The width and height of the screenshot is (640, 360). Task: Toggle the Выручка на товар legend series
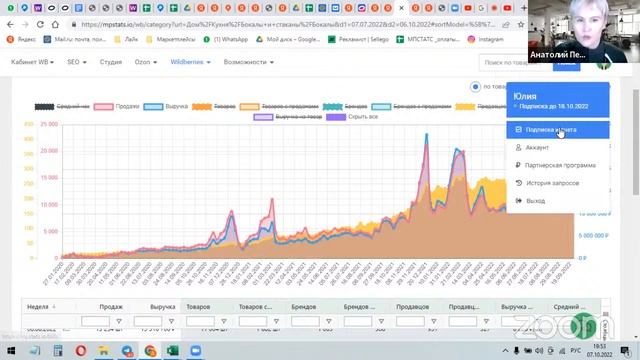[x=288, y=117]
